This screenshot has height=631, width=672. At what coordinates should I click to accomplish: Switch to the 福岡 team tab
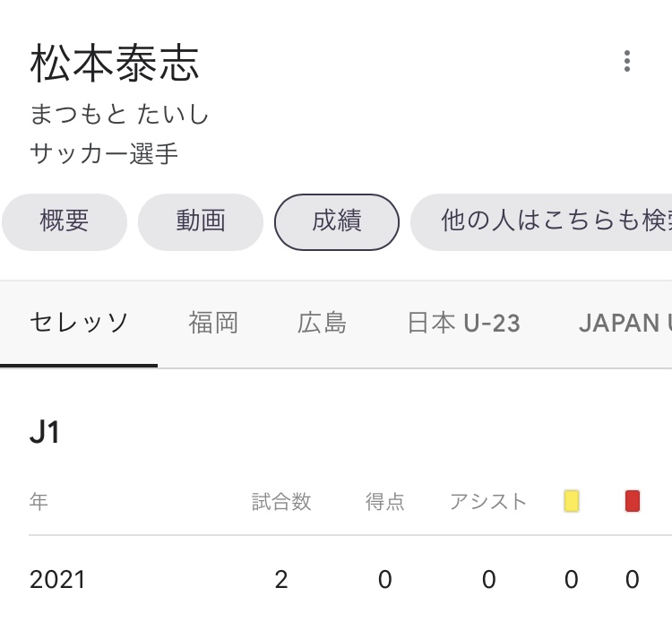tap(214, 324)
